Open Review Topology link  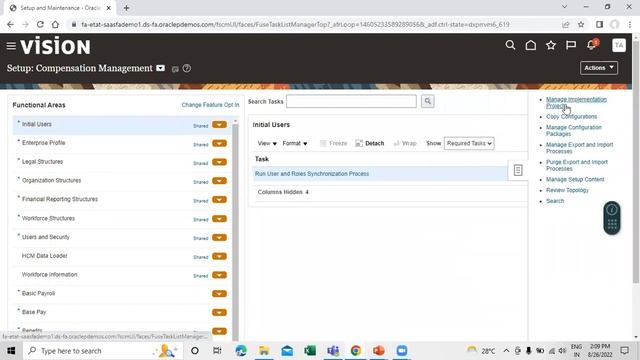tap(567, 190)
